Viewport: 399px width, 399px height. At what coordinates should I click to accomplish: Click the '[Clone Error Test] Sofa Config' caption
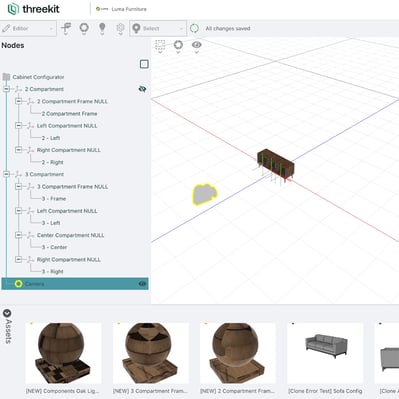coord(325,391)
